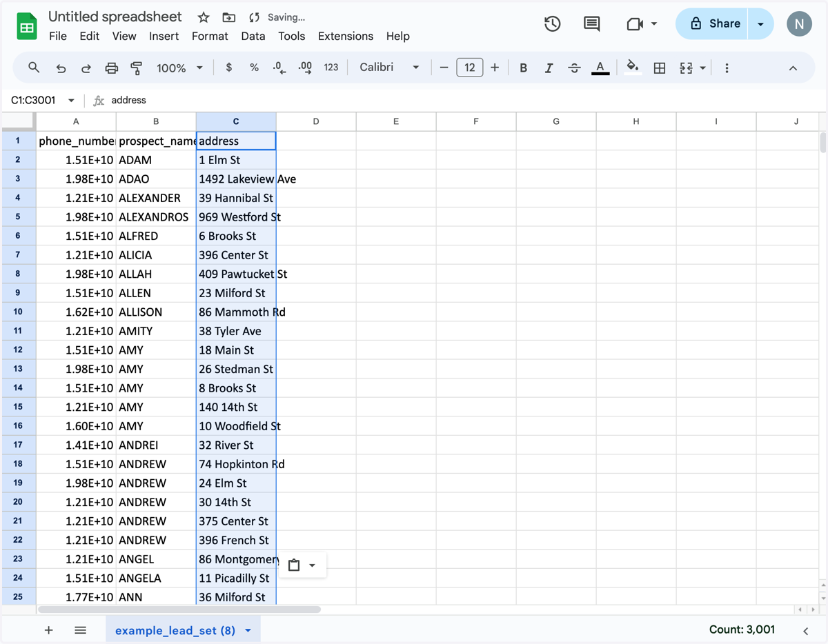Click the move to folder icon

228,17
